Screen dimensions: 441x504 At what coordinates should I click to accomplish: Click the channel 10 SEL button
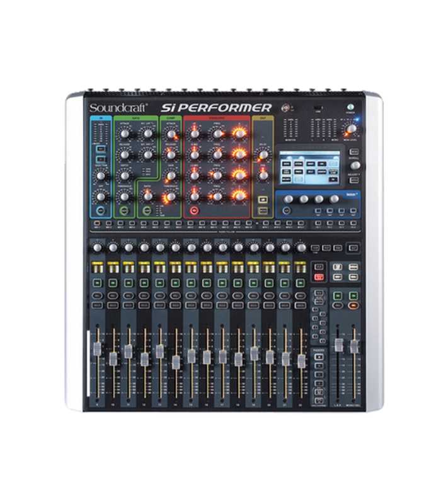[x=113, y=295]
